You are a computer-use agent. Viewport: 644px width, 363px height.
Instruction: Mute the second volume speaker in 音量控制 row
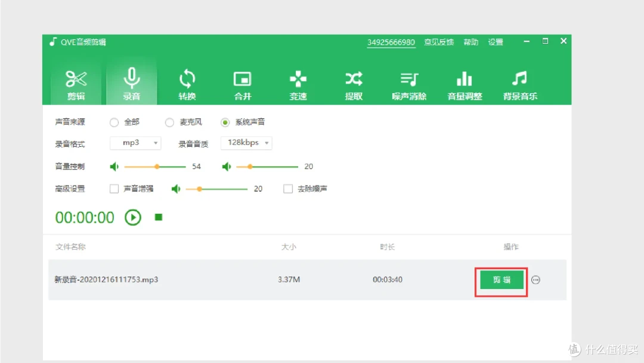[x=227, y=167]
